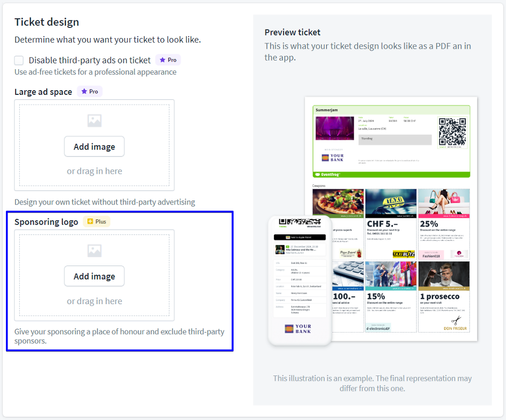The image size is (506, 420).
Task: Click the Plus badge next to Sponsoring logo
Action: (96, 222)
